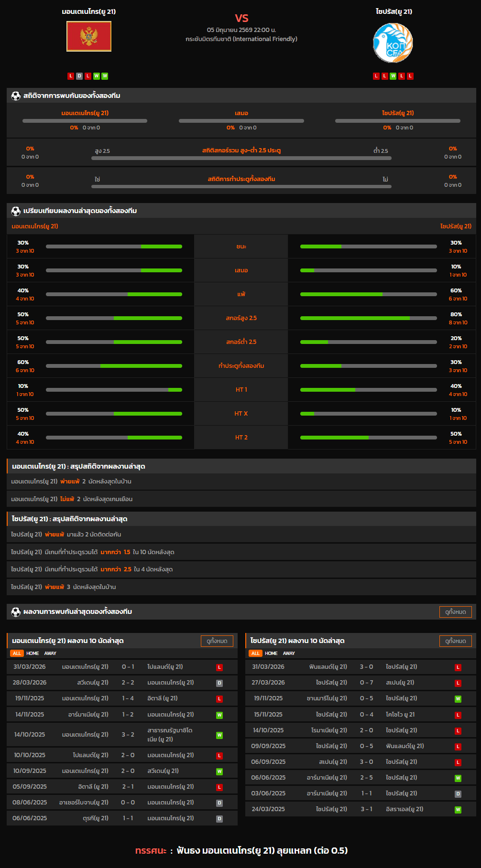Click the draw (เสมอ) bar in head-to-head stats

(241, 121)
